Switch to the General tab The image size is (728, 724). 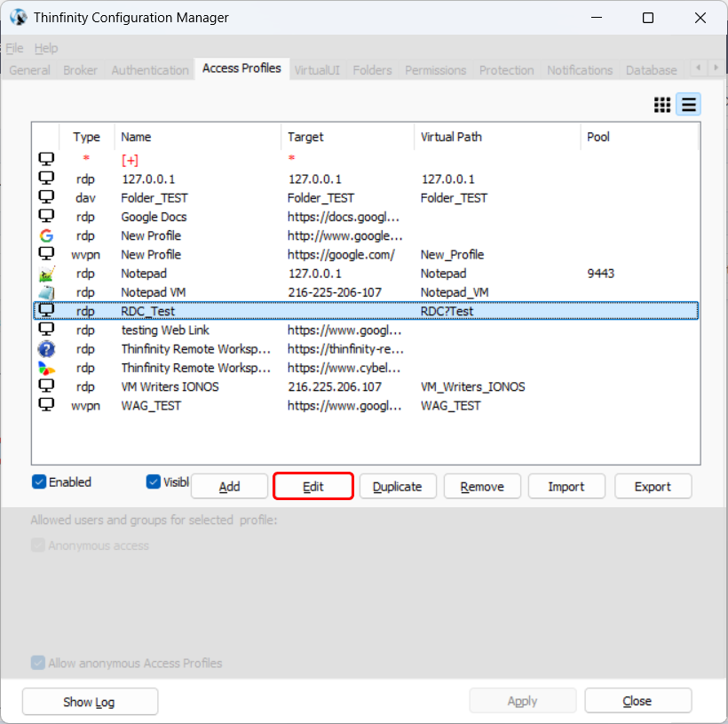tap(29, 70)
